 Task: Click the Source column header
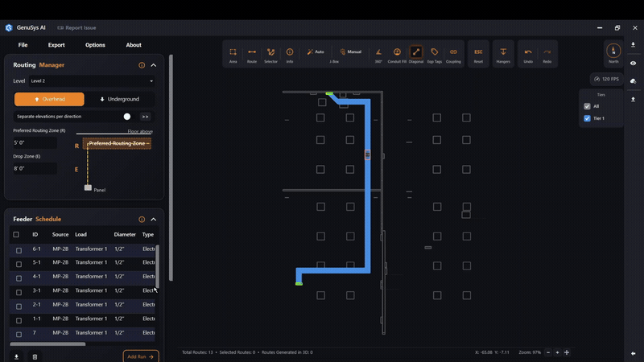60,234
